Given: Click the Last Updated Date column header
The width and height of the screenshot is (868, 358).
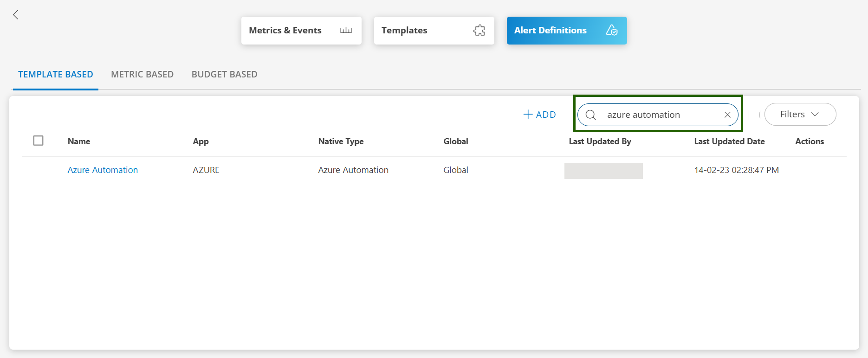Looking at the screenshot, I should pos(729,141).
